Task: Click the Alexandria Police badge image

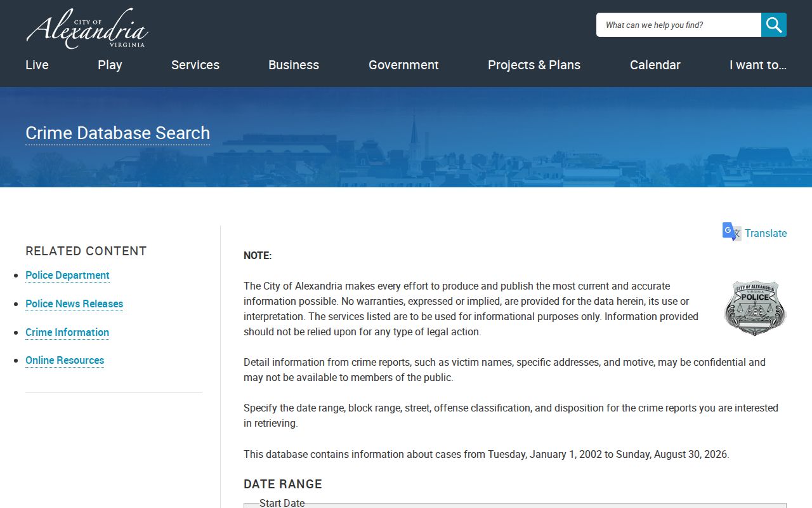Action: click(x=755, y=309)
